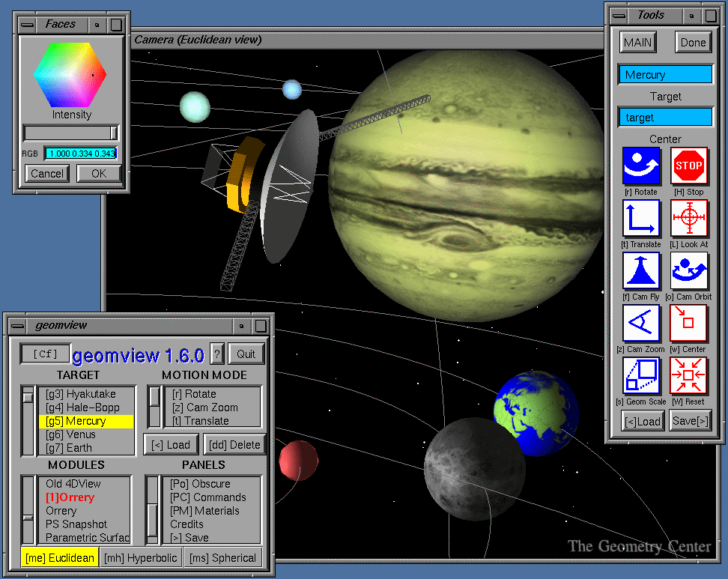This screenshot has height=579, width=728.
Task: Enable Spherical space mode
Action: (x=222, y=557)
